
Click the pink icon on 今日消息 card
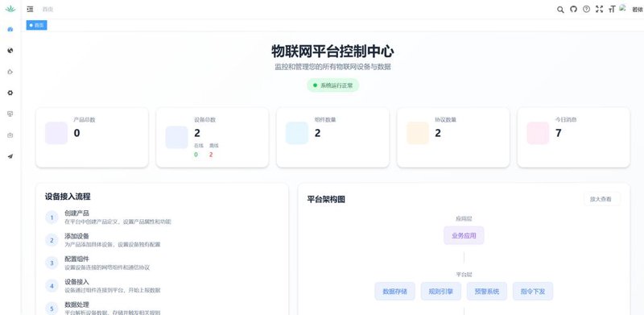[x=538, y=133]
